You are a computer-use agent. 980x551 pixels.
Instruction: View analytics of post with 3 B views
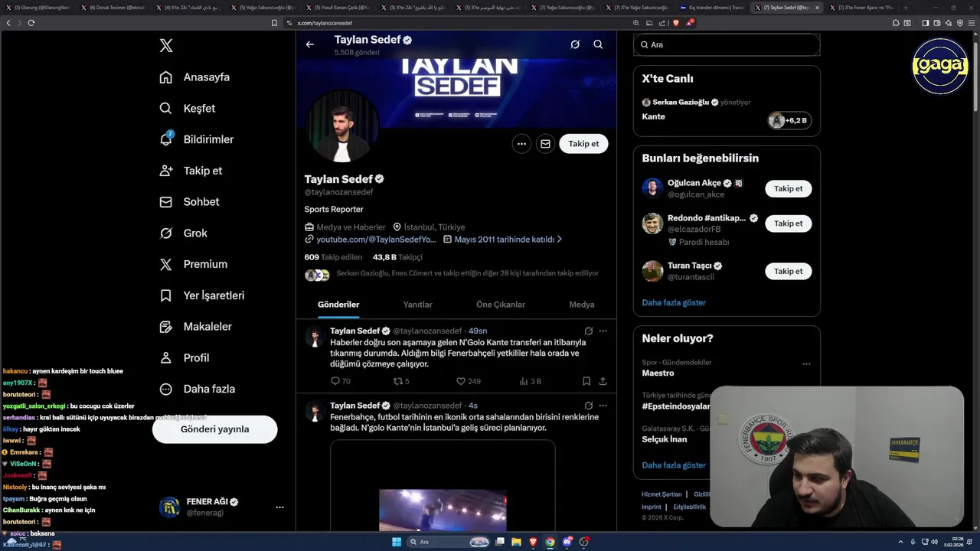coord(524,381)
